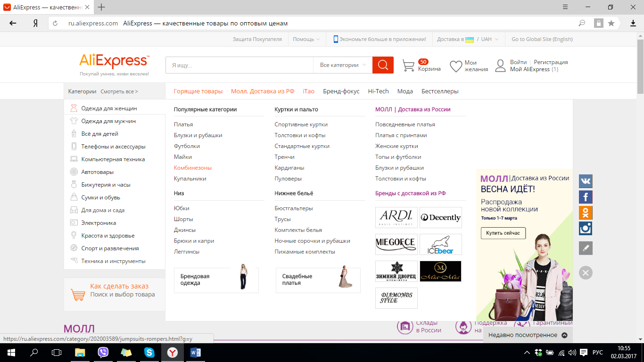Open the ICEbear brand logo

pyautogui.click(x=441, y=244)
